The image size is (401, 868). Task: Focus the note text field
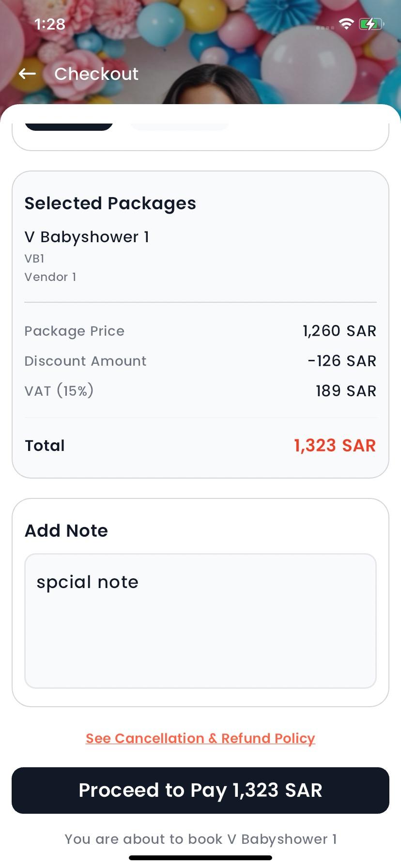[x=200, y=621]
